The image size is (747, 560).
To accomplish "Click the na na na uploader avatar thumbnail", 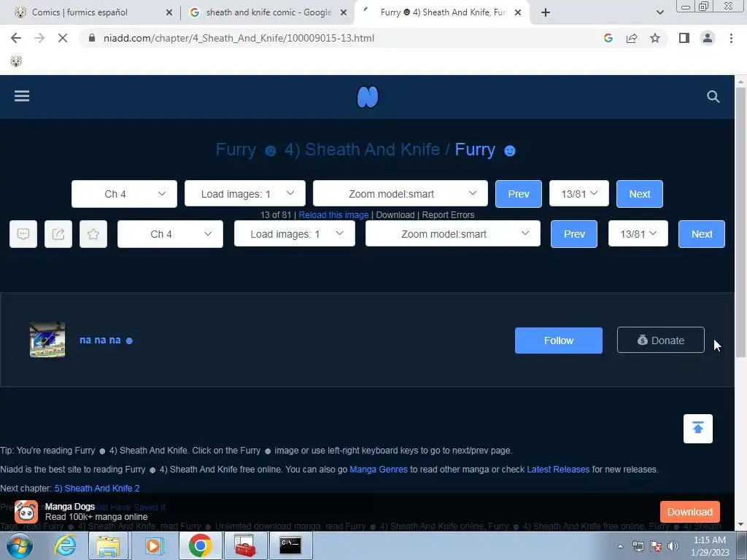I will click(47, 340).
